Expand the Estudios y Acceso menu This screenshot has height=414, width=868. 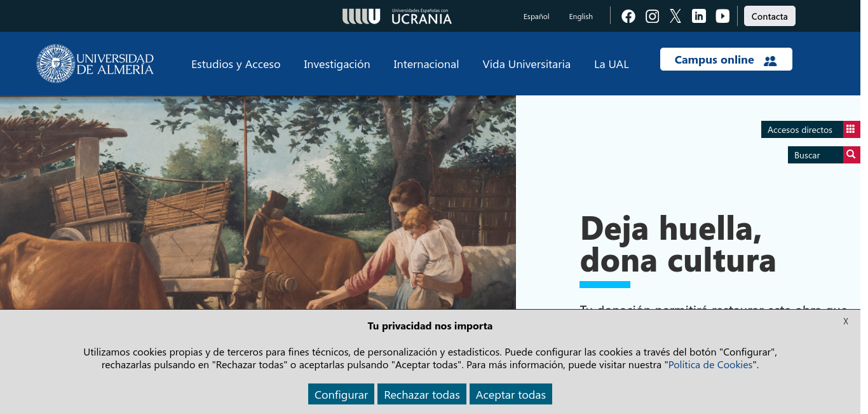point(236,64)
